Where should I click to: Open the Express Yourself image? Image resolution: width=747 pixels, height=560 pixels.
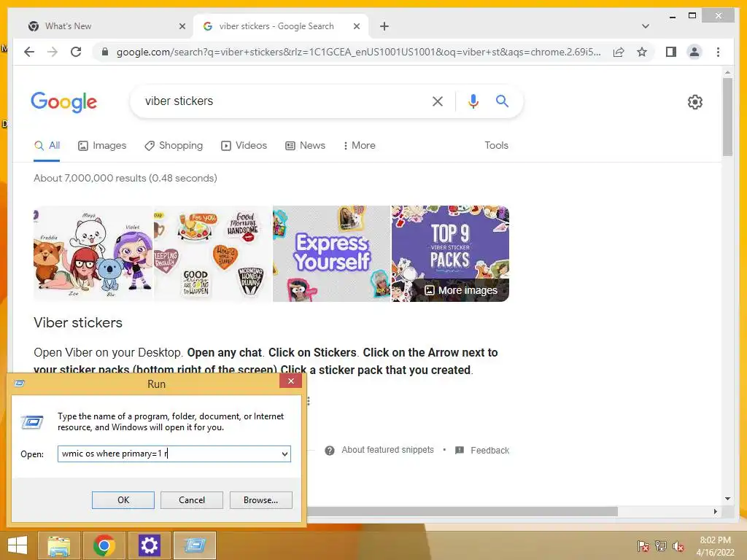pos(332,254)
